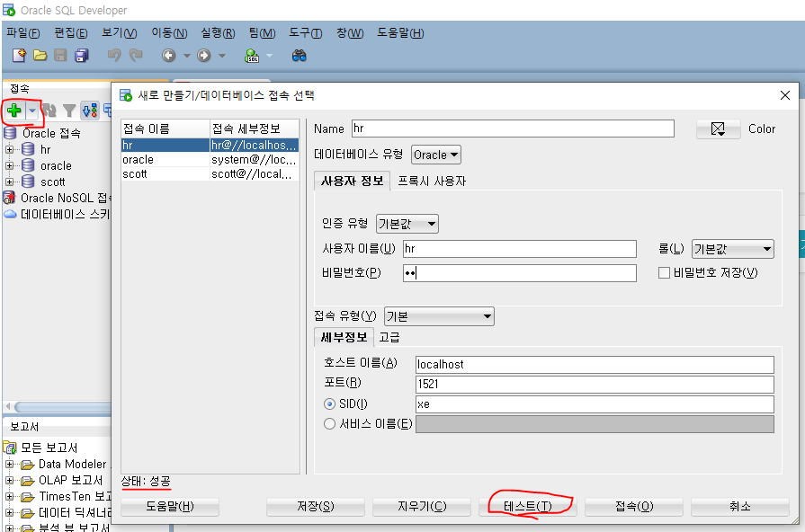Open the 편집(E) menu
Viewport: 805px width, 532px height.
tap(71, 33)
